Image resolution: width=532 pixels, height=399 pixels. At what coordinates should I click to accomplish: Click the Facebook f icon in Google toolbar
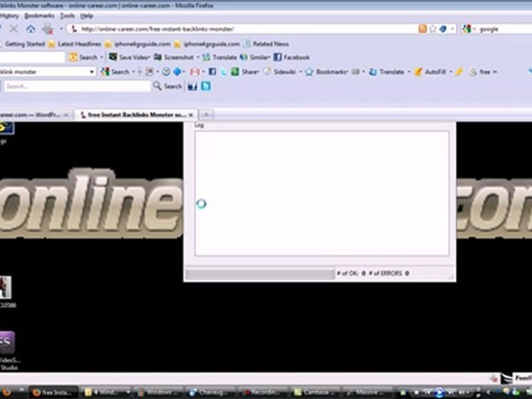click(x=212, y=71)
